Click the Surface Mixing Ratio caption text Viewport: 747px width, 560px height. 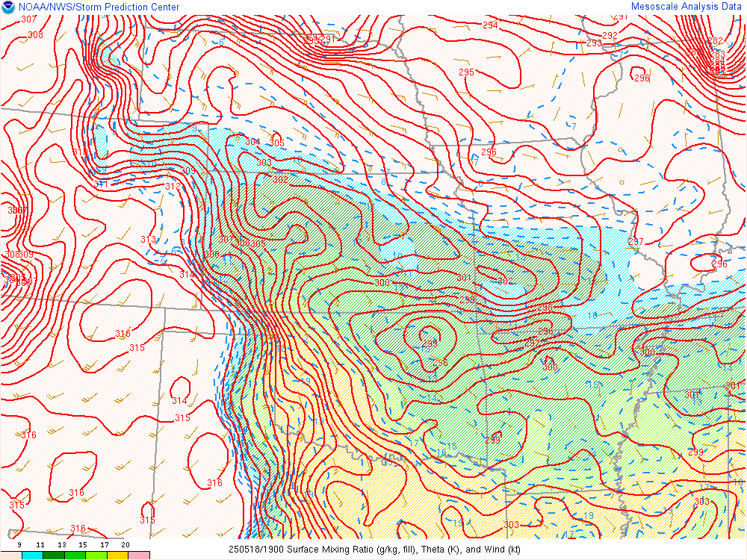374,550
